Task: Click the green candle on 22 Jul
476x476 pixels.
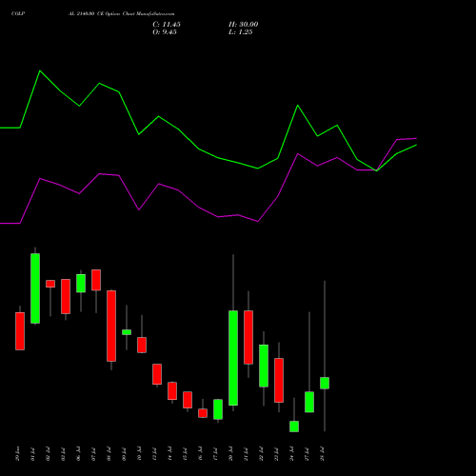Action: [x=264, y=366]
